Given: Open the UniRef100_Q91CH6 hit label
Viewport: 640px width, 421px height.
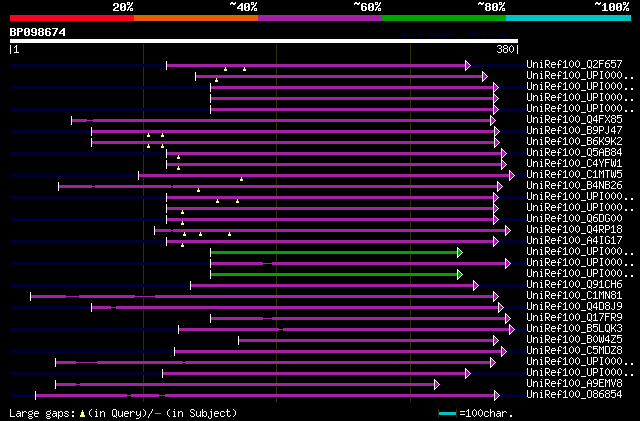Looking at the screenshot, I should tap(574, 284).
